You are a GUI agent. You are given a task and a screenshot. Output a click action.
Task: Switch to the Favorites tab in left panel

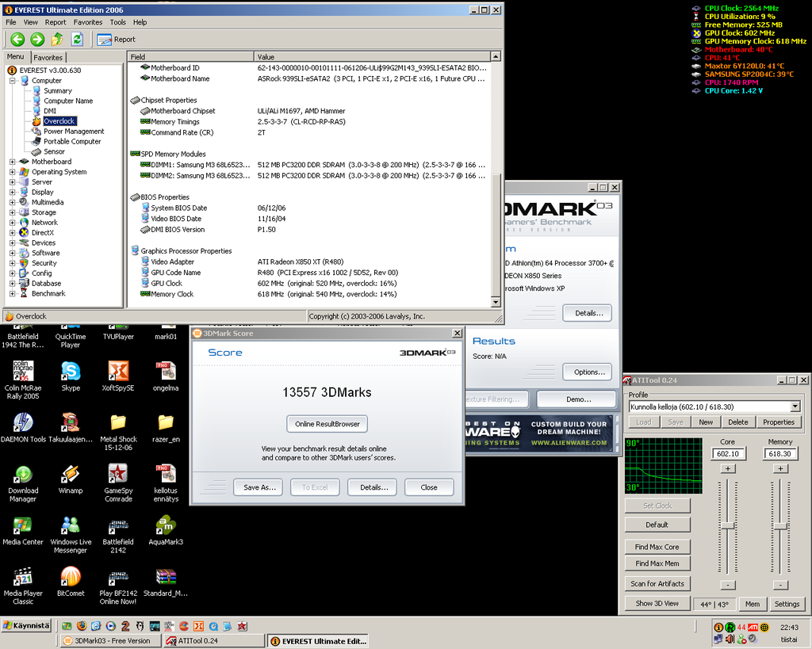coord(48,58)
